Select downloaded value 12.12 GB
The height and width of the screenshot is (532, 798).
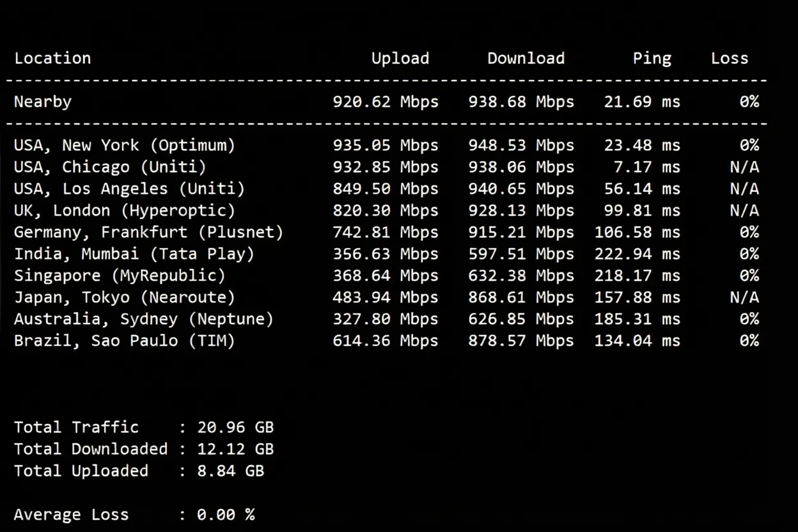[235, 449]
